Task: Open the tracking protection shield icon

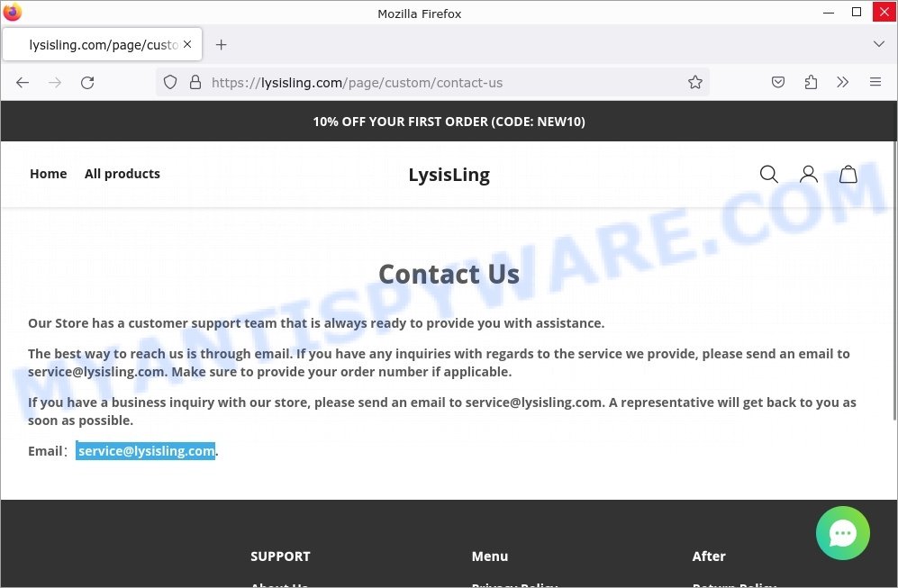Action: click(170, 83)
